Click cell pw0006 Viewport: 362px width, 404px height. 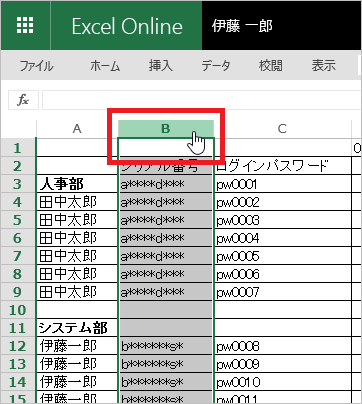(283, 274)
